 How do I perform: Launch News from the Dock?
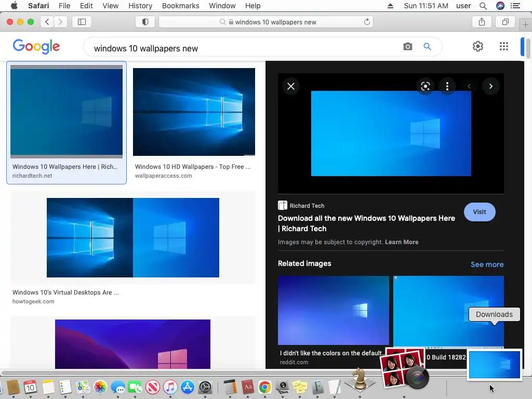[153, 387]
